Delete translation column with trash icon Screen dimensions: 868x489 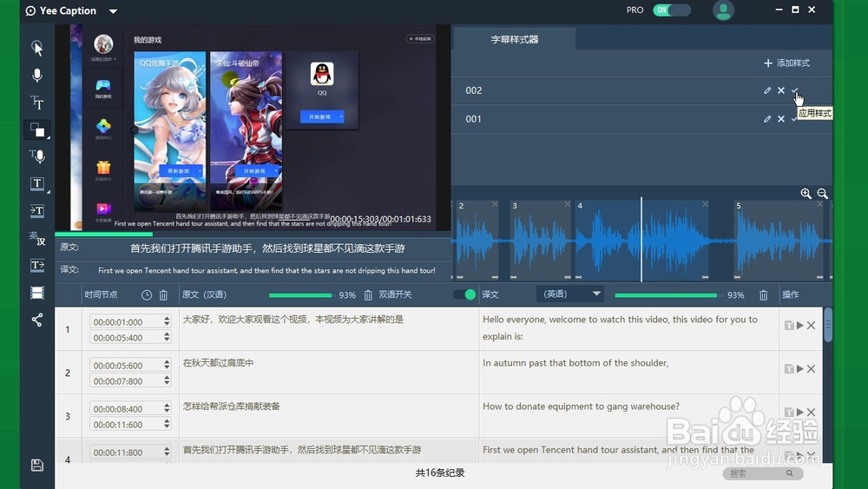pos(763,295)
